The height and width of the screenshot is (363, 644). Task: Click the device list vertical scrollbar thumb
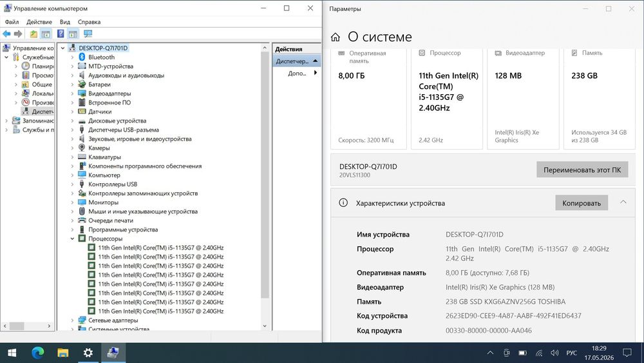click(x=265, y=175)
